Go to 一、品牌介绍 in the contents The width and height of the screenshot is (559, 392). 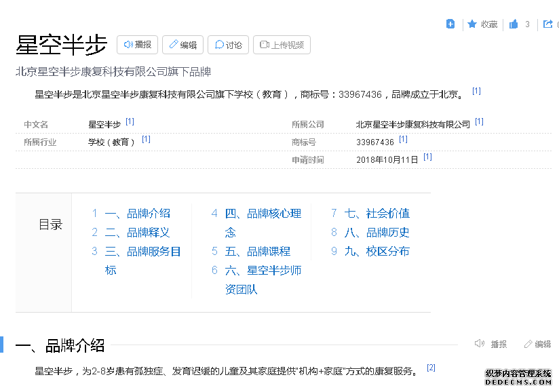click(138, 214)
